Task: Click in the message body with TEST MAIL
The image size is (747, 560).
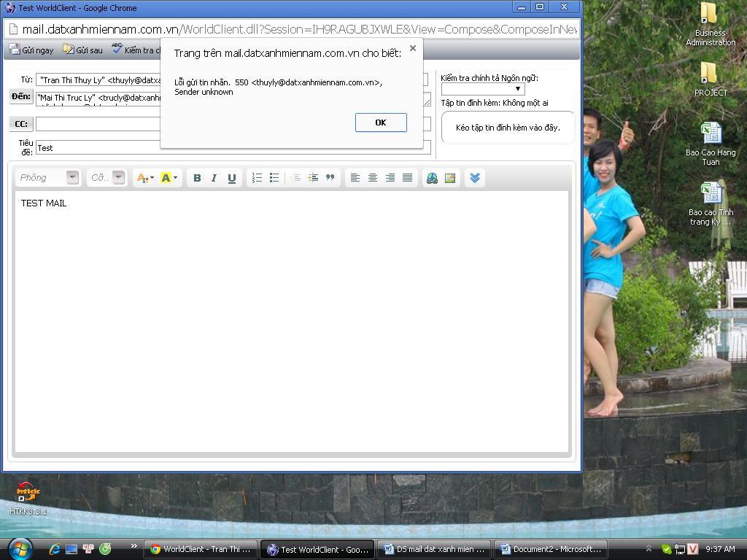Action: click(292, 322)
